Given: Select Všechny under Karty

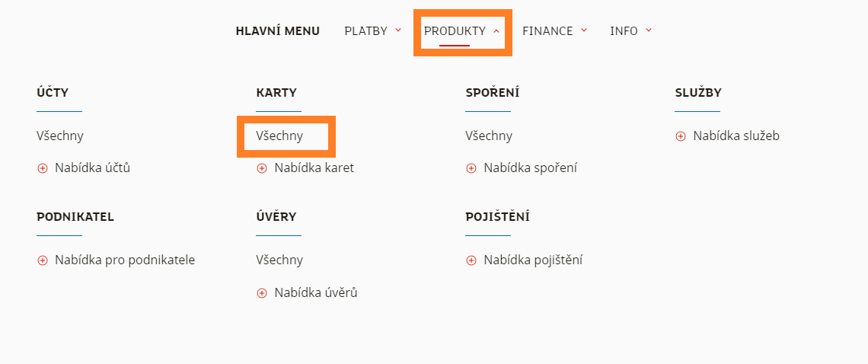Looking at the screenshot, I should 279,136.
